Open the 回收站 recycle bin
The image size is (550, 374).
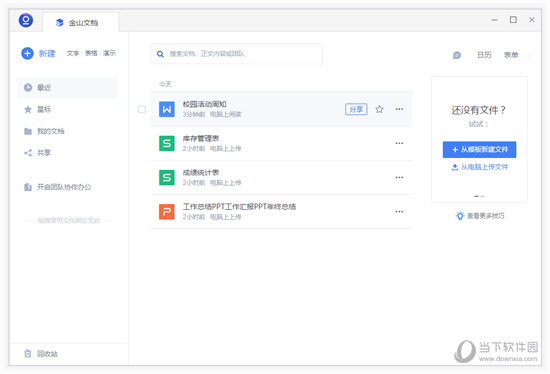[41, 354]
